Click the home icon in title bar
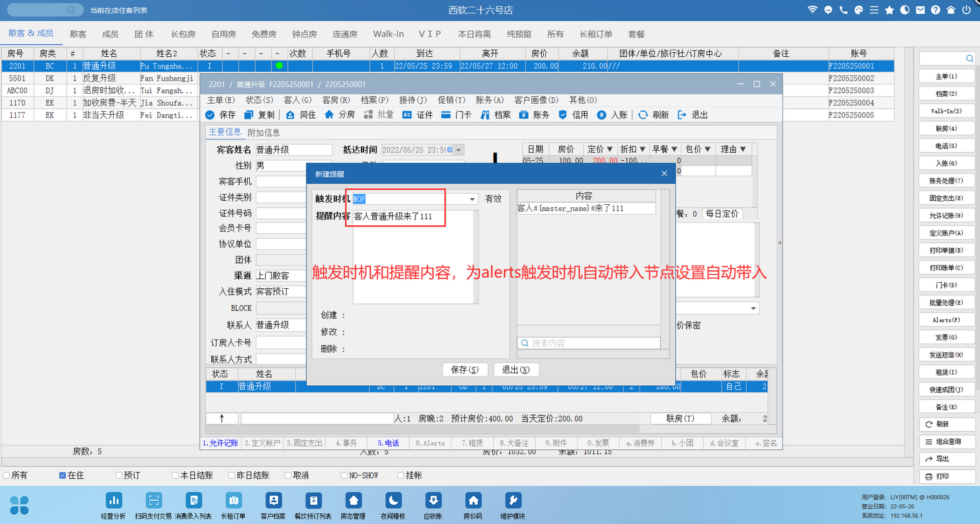The height and width of the screenshot is (524, 980). tap(951, 10)
